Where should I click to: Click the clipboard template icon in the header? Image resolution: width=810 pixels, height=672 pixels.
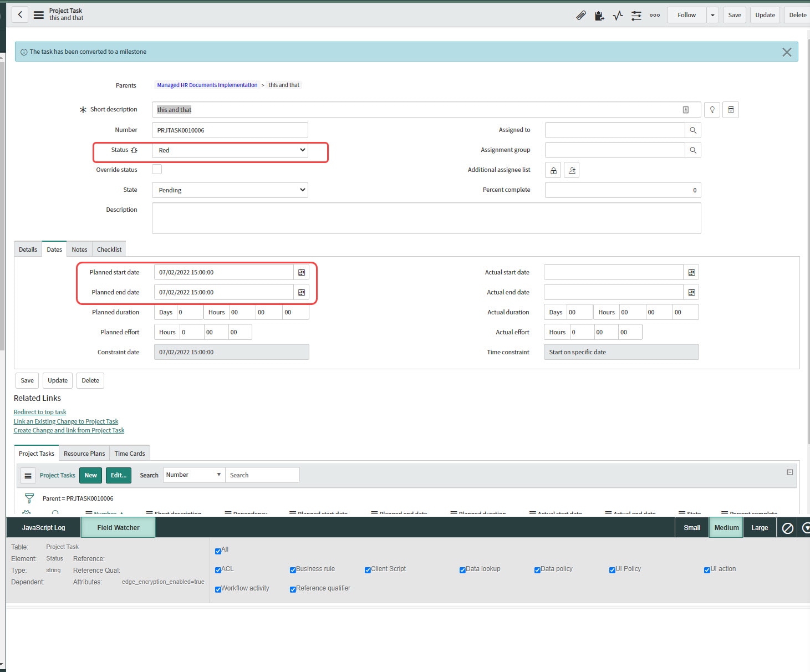[599, 16]
